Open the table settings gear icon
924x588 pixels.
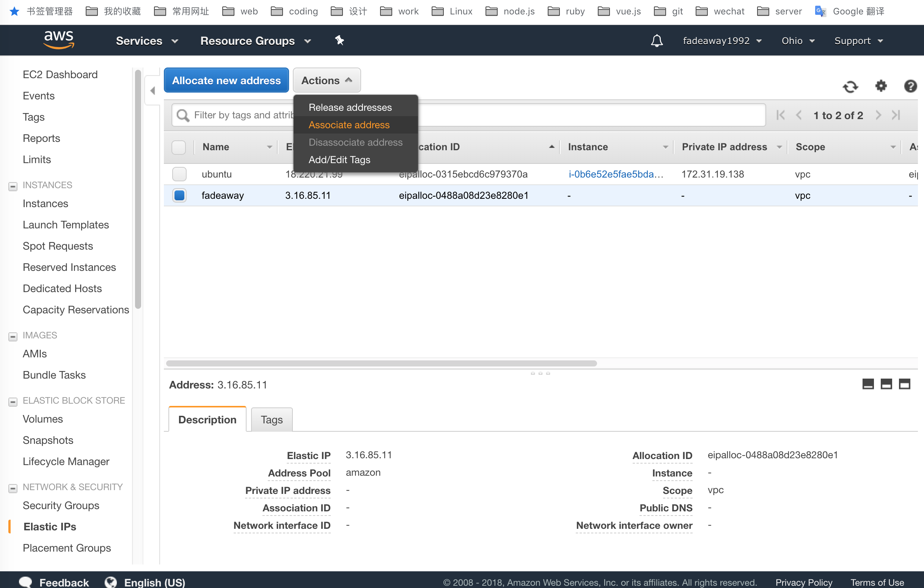881,86
